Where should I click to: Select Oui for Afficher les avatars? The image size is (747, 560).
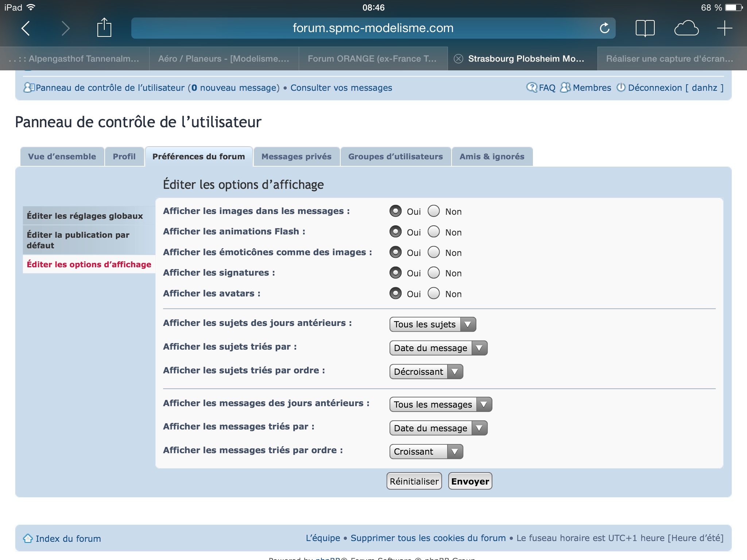click(395, 293)
